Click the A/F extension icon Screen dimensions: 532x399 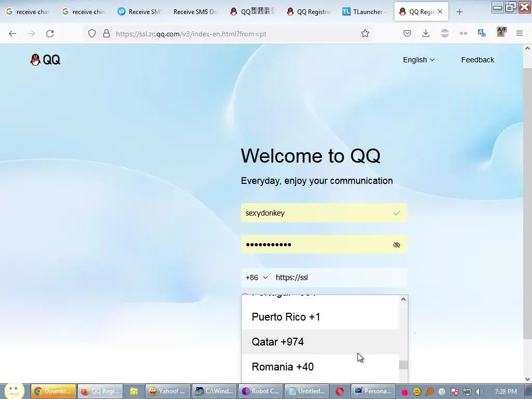pyautogui.click(x=501, y=32)
